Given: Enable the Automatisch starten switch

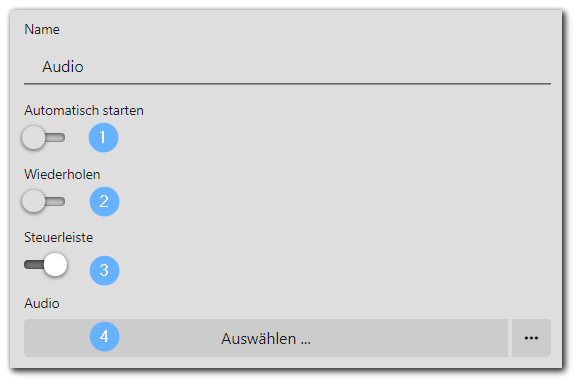Looking at the screenshot, I should pos(44,138).
